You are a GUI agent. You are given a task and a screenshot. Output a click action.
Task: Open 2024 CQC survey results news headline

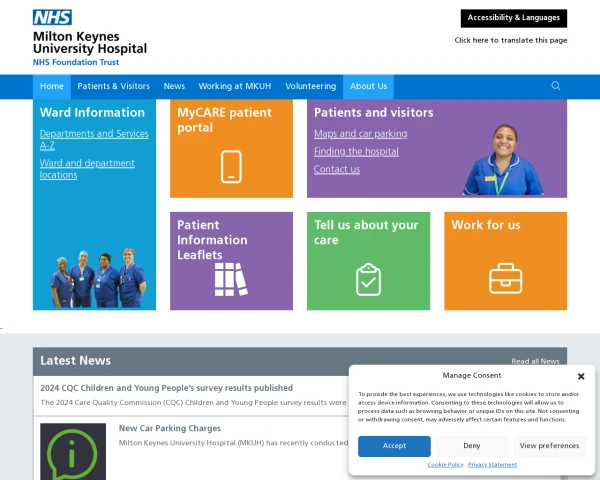pos(166,388)
